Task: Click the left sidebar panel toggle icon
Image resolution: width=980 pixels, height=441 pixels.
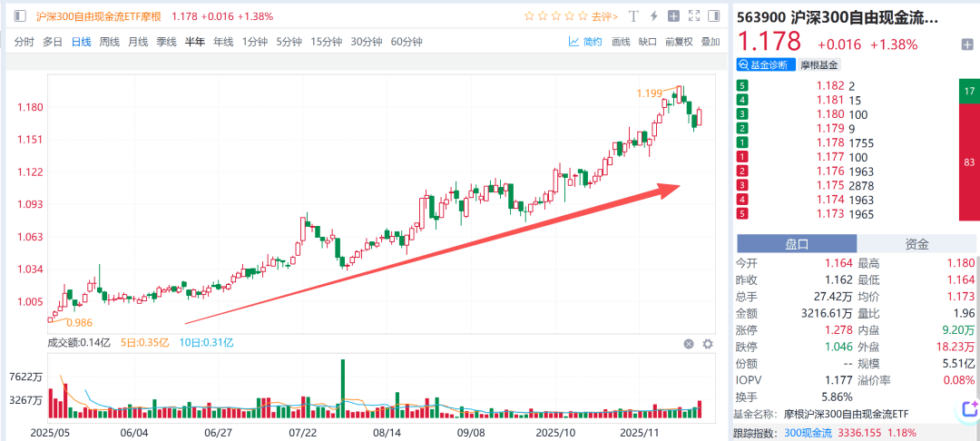Action: click(x=21, y=16)
